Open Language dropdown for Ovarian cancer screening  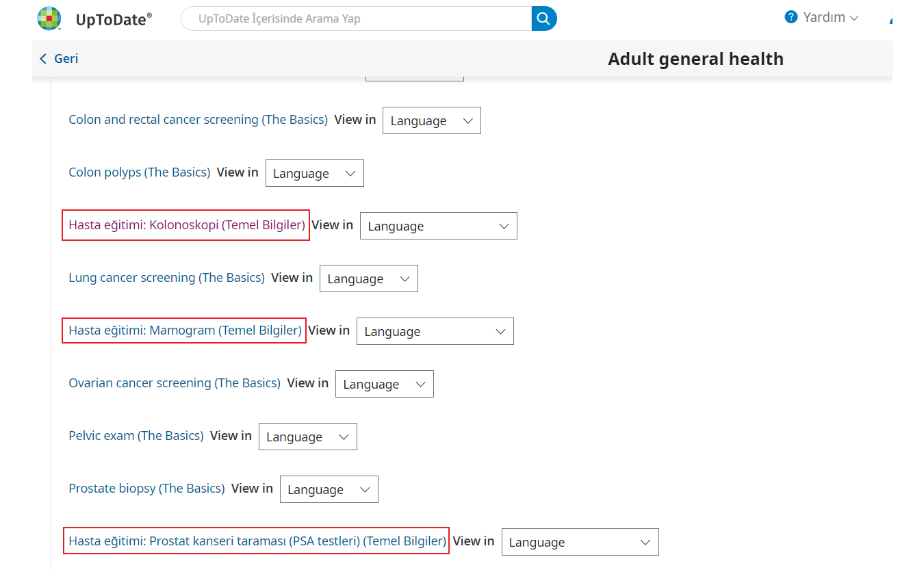(384, 384)
